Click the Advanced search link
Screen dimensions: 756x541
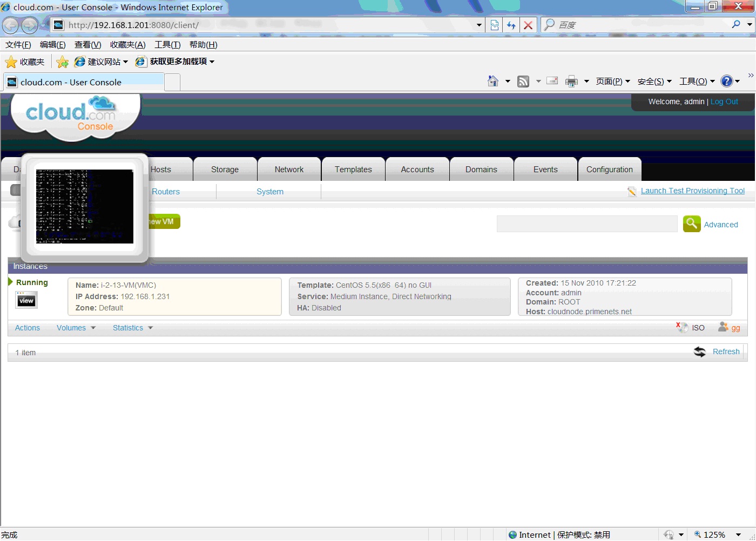coord(721,225)
